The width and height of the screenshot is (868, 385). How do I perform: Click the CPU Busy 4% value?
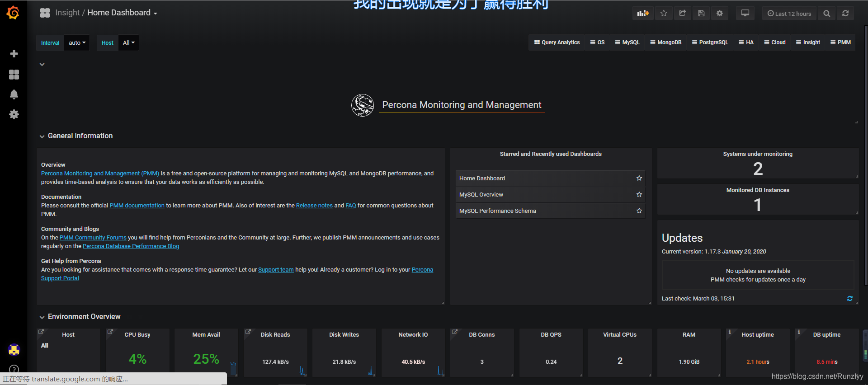(137, 359)
